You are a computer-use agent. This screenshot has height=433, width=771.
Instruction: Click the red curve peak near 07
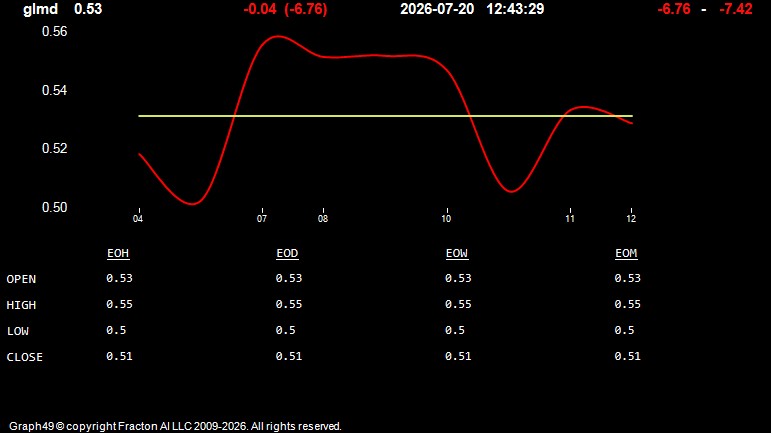click(x=278, y=36)
